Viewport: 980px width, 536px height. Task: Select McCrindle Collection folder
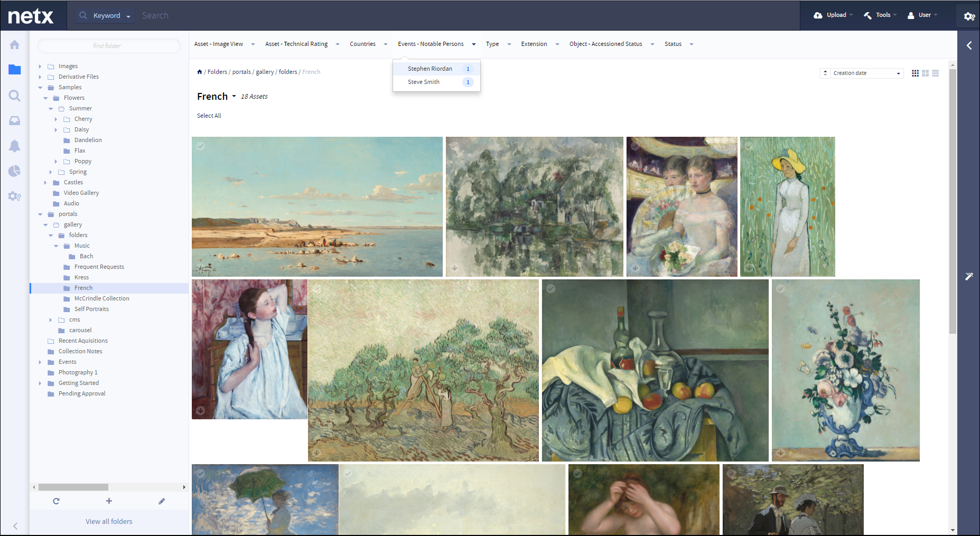101,299
